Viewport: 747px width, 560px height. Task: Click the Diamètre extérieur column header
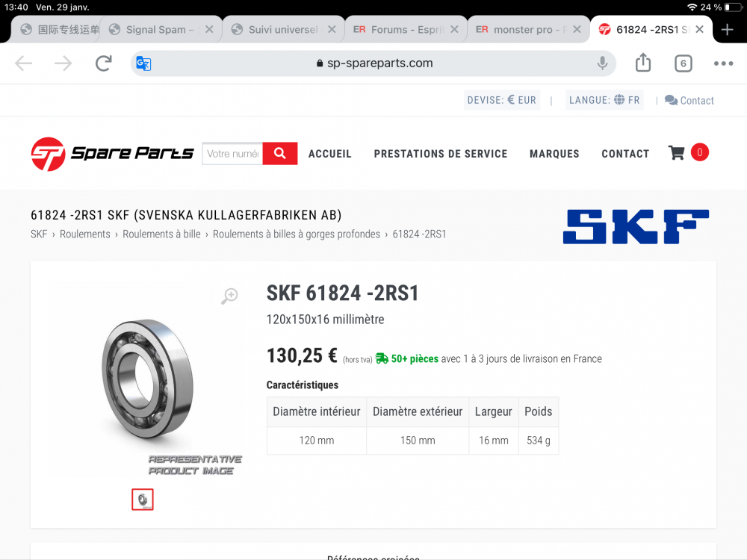(x=418, y=411)
